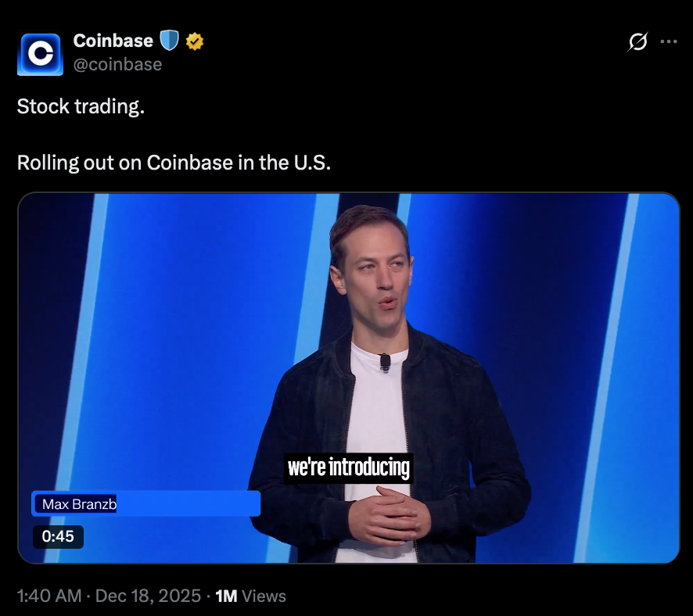Open the 1:40 AM post timestamp
Screen dimensions: 693x616
click(49, 596)
